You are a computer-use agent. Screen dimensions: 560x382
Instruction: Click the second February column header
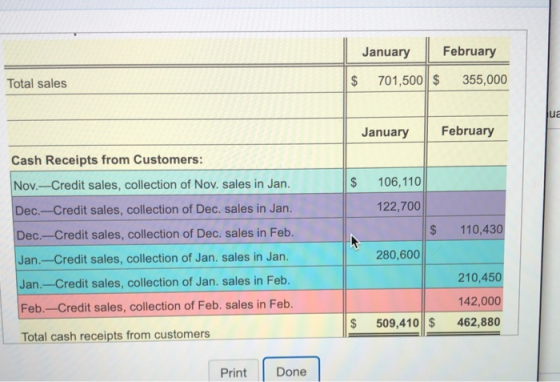point(468,131)
